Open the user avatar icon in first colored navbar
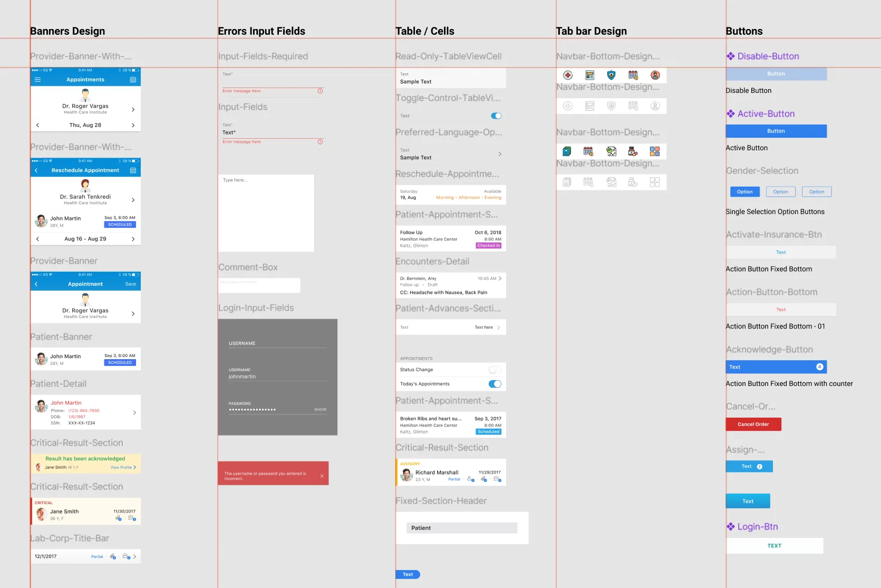This screenshot has height=588, width=881. coord(655,75)
